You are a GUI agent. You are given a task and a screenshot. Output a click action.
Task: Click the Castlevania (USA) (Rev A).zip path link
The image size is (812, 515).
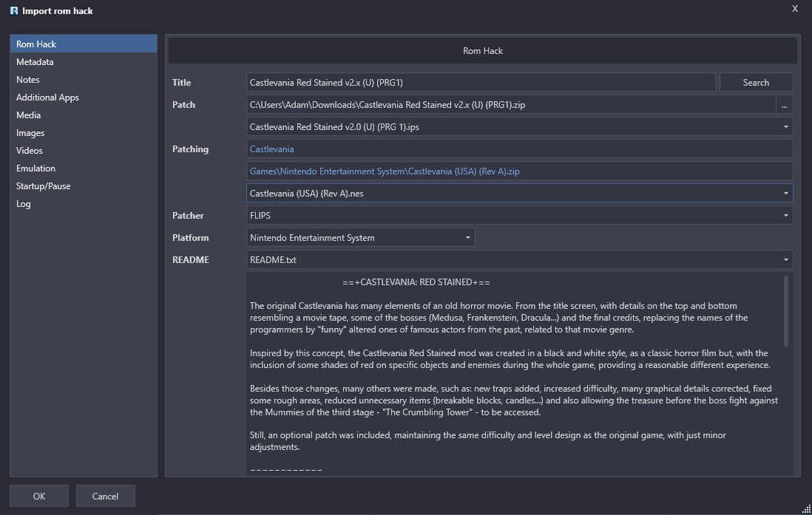pyautogui.click(x=385, y=171)
